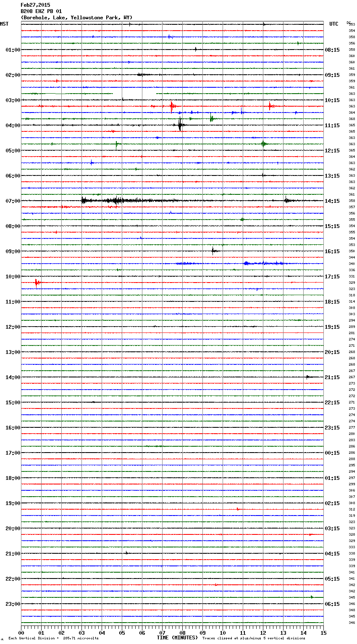This screenshot has height=644, width=357.
Task: Click the 19:15 UTC time label
Action: (x=332, y=327)
